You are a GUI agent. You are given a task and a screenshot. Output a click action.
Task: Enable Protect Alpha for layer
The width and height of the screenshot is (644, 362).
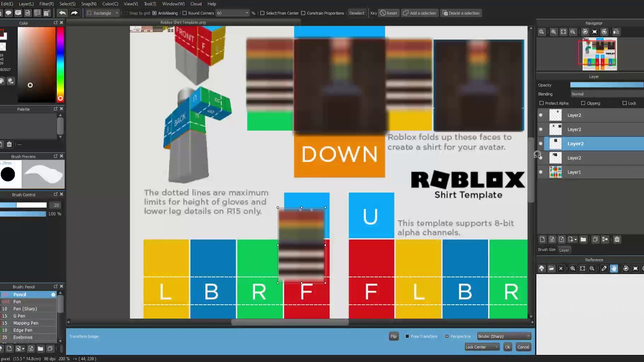(541, 103)
